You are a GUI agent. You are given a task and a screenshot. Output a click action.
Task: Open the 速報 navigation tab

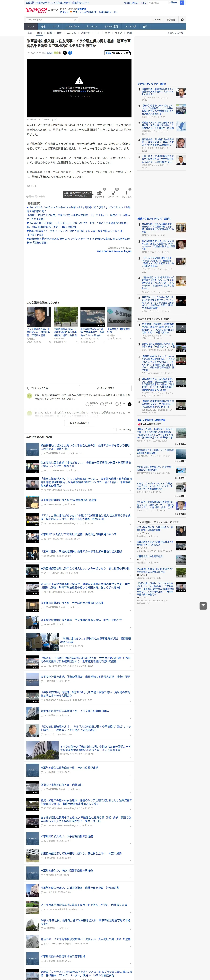[x=43, y=27]
